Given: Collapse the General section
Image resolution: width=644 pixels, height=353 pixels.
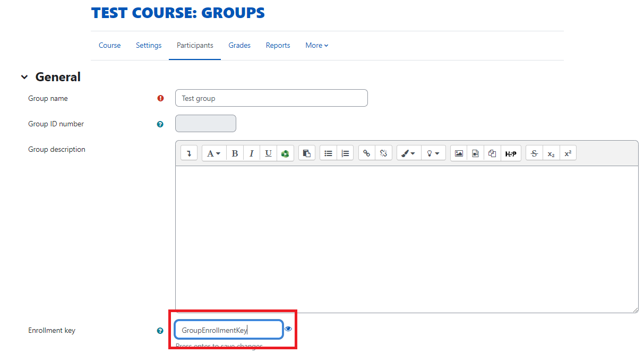Looking at the screenshot, I should 24,76.
